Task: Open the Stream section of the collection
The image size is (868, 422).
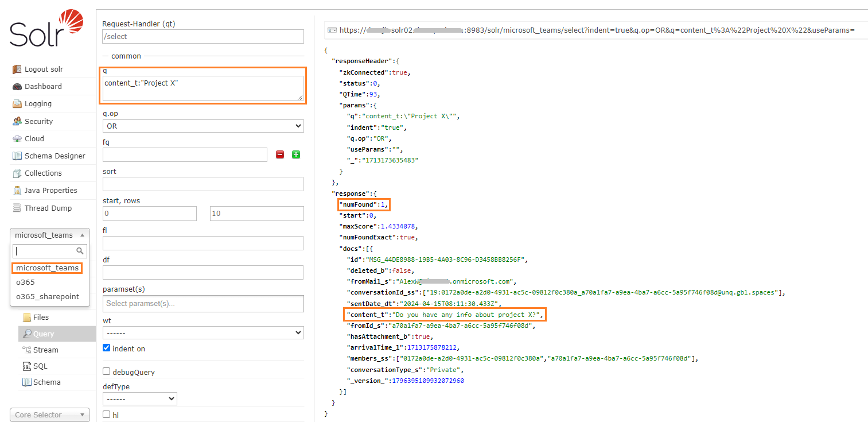Action: click(46, 350)
